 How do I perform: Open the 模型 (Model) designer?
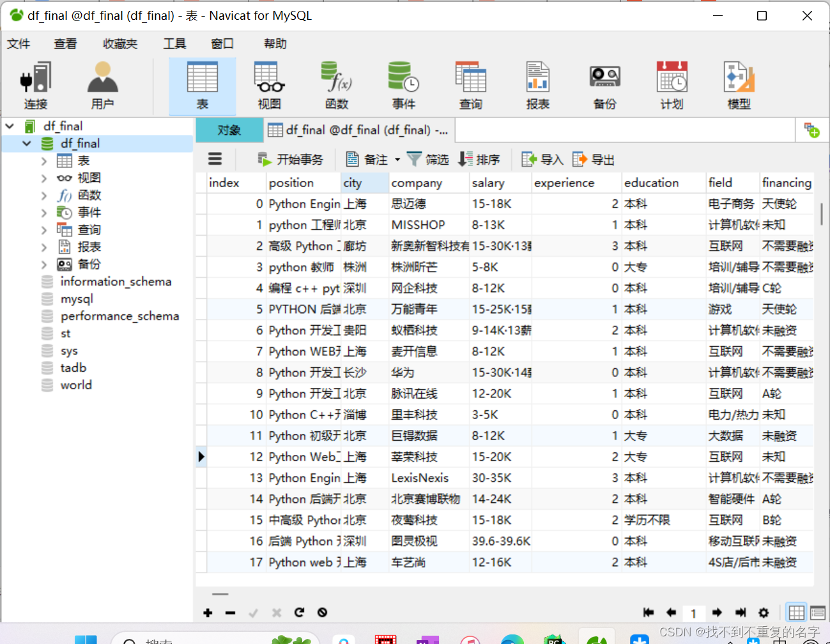[x=739, y=83]
